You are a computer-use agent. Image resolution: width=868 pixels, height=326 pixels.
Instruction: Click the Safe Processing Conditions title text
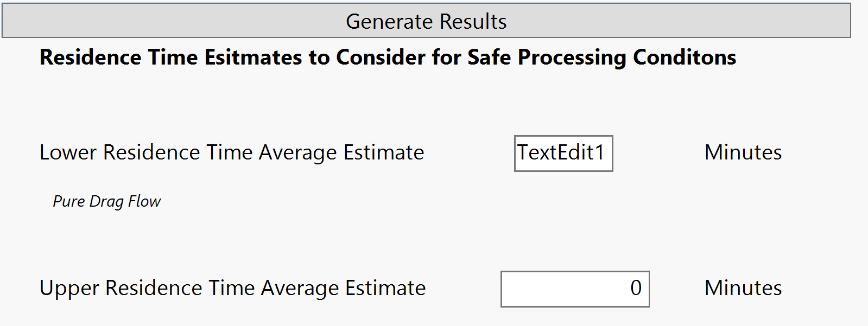point(387,57)
